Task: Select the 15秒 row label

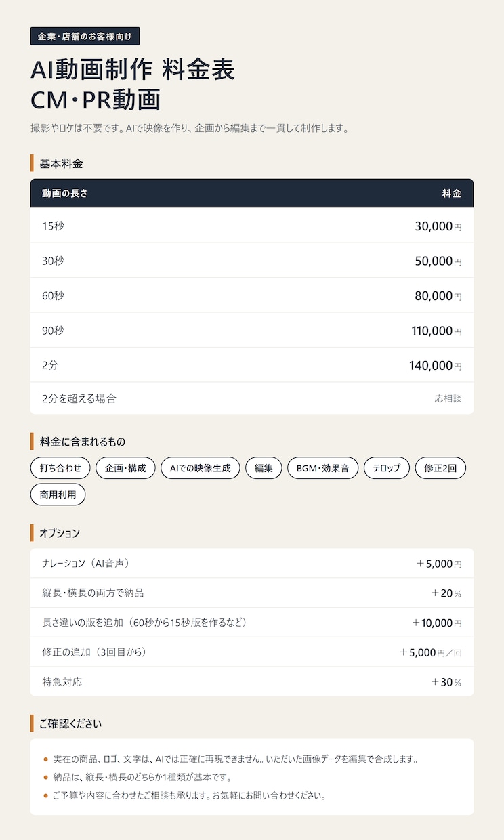Action: point(53,226)
